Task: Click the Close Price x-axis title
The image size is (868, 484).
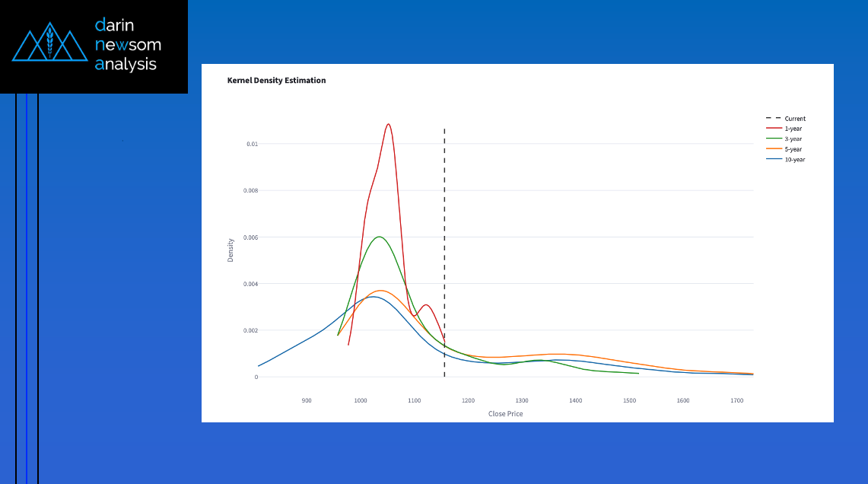Action: coord(505,414)
